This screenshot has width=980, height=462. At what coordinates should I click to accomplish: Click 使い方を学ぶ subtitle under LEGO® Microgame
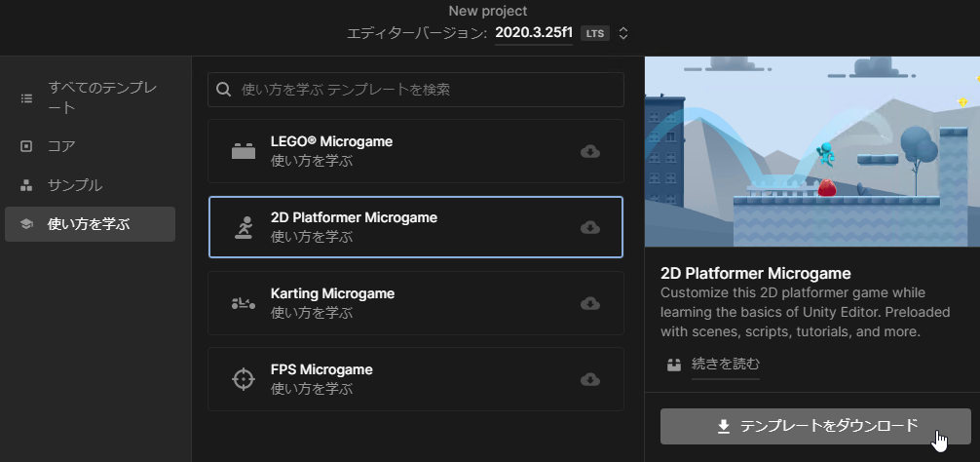[x=312, y=161]
